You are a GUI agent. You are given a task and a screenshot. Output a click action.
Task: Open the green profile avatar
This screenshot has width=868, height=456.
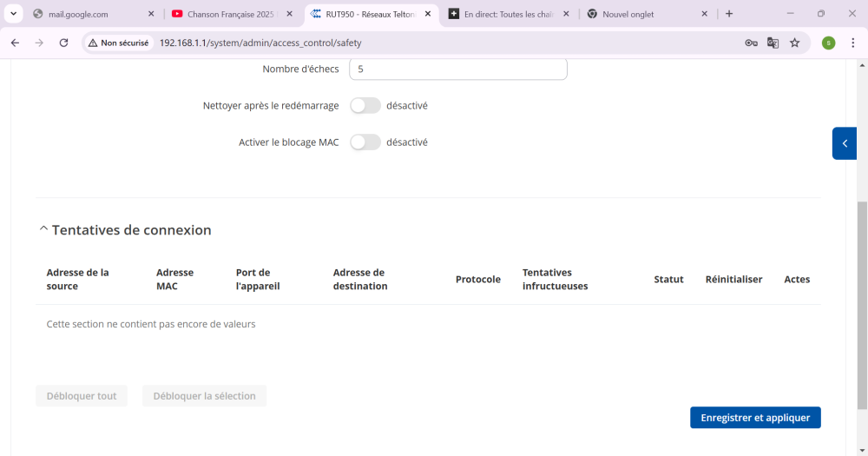(x=828, y=43)
